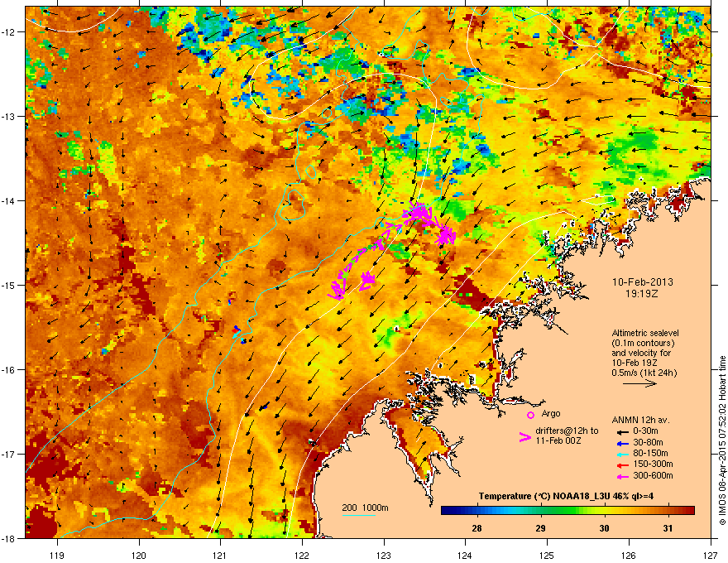The image size is (728, 563).
Task: Click the longitude axis label 127
Action: (711, 556)
